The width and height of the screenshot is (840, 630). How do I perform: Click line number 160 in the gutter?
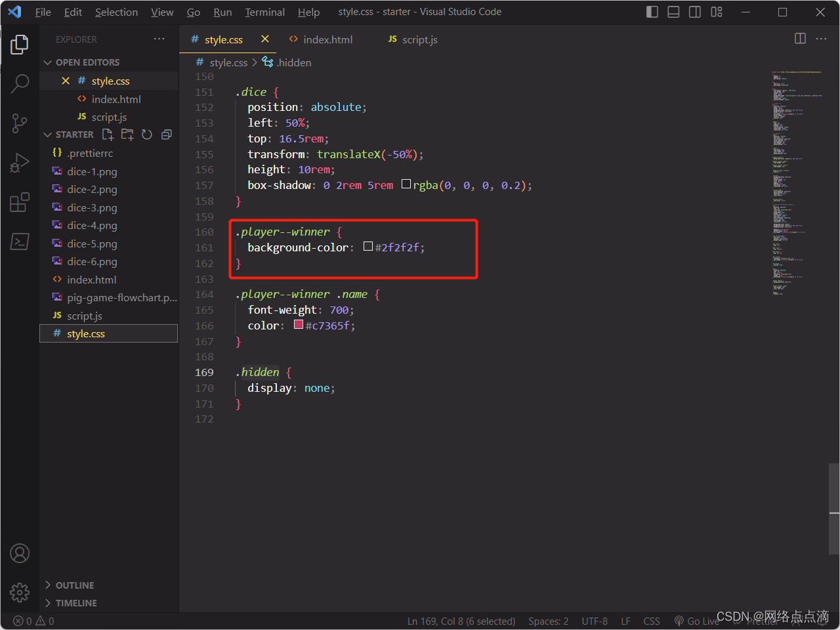[x=204, y=232]
